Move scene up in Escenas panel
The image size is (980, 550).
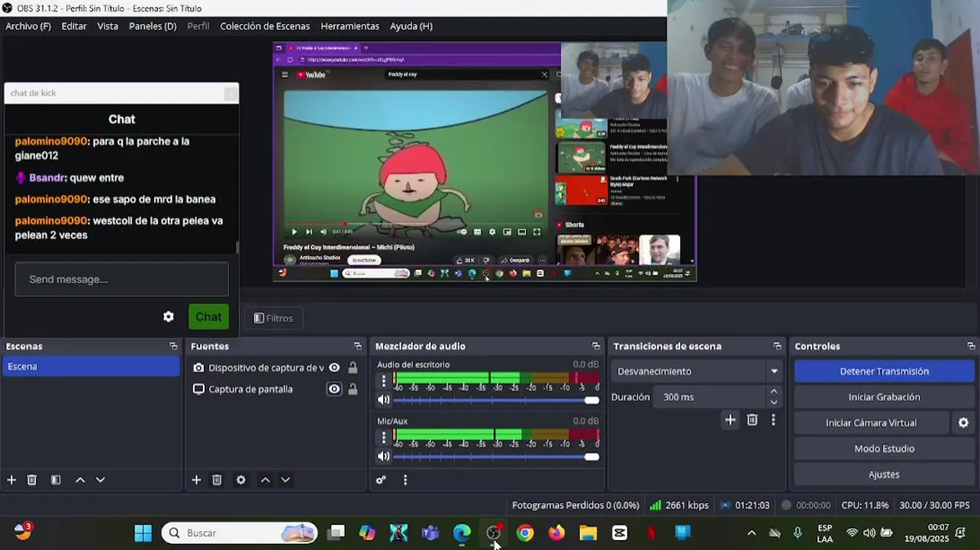tap(80, 480)
